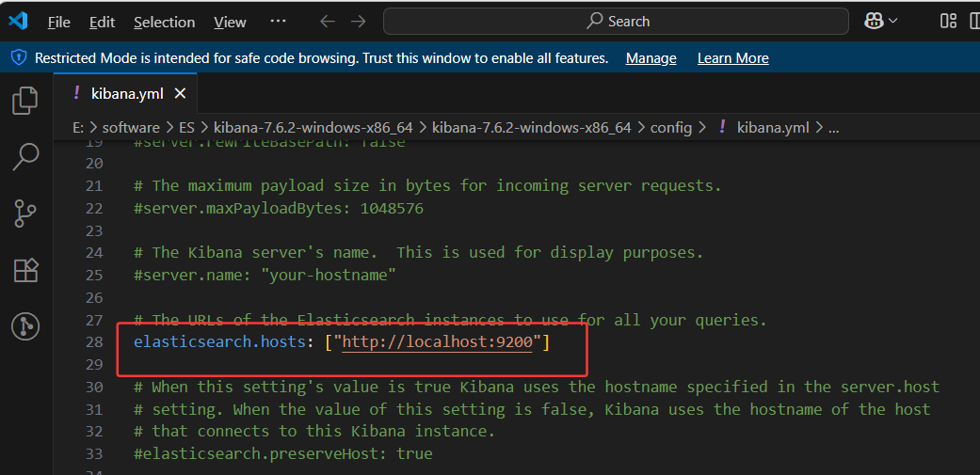This screenshot has width=980, height=475.
Task: Select the ES breadcrumb segment
Action: [x=187, y=128]
